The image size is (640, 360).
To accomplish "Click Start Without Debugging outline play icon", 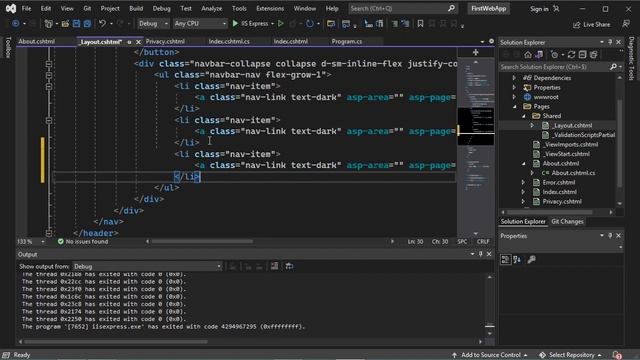I will (281, 24).
